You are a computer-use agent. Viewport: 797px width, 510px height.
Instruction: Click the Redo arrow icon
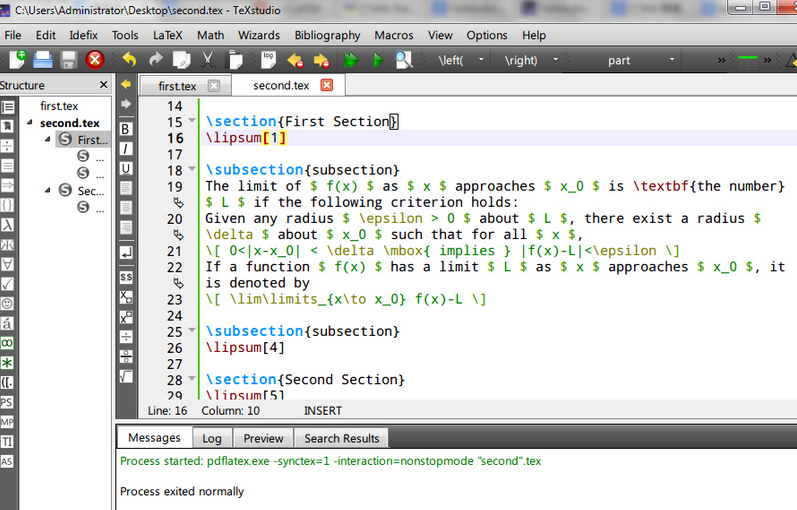click(x=156, y=60)
